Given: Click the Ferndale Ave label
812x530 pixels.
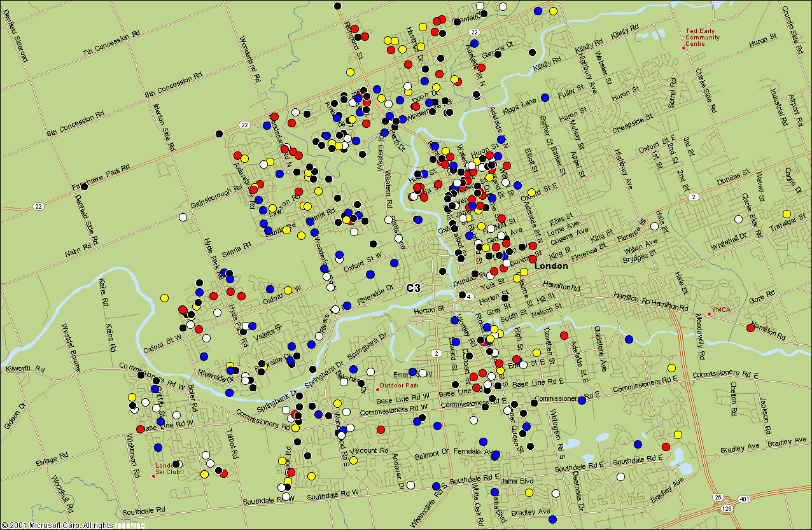Looking at the screenshot, I should [473, 451].
